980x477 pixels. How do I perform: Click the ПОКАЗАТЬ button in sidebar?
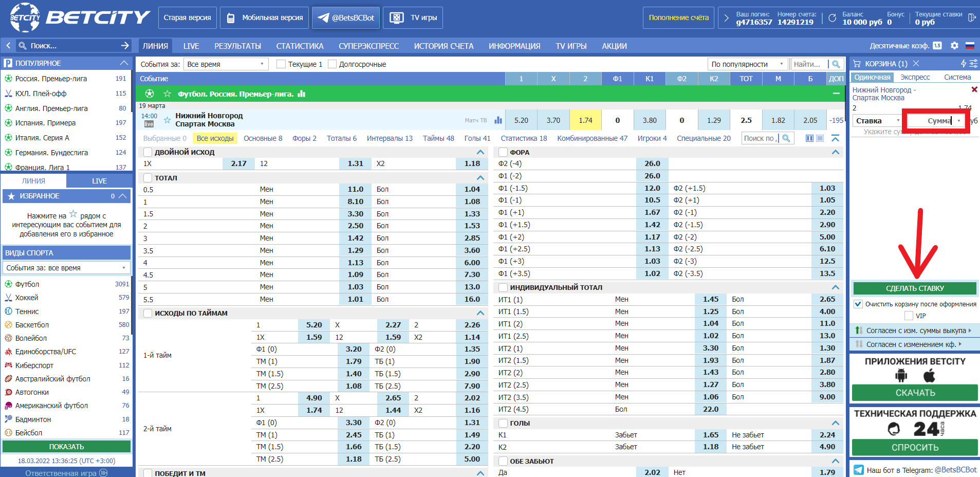[66, 447]
